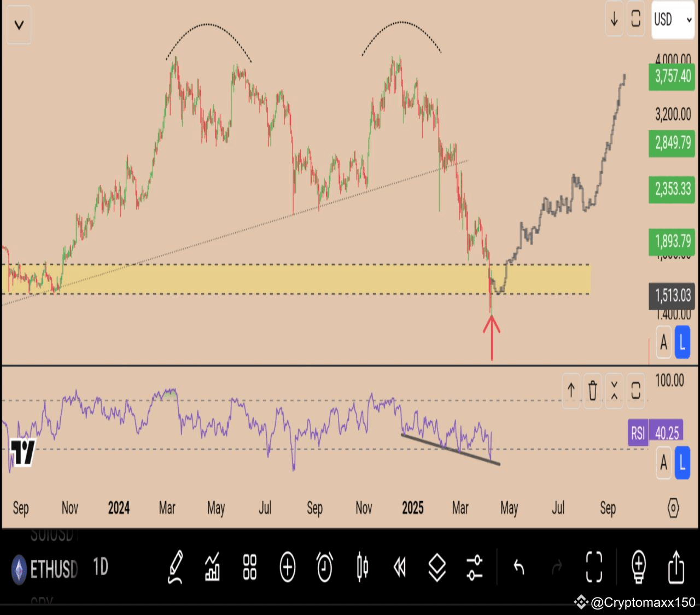Open the USD currency dropdown
The image size is (700, 615).
673,20
